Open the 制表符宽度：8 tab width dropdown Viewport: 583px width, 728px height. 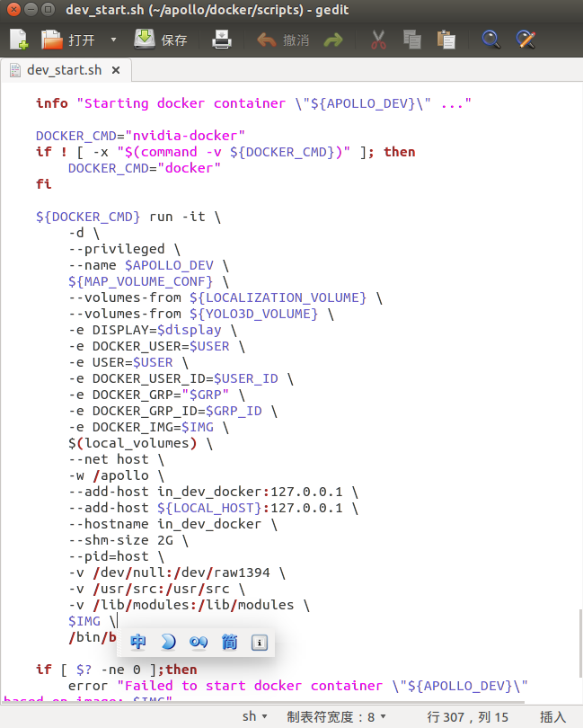pyautogui.click(x=336, y=717)
